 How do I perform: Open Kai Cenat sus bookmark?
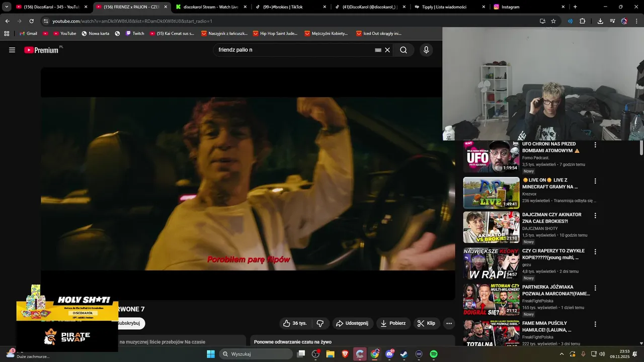[x=172, y=34]
